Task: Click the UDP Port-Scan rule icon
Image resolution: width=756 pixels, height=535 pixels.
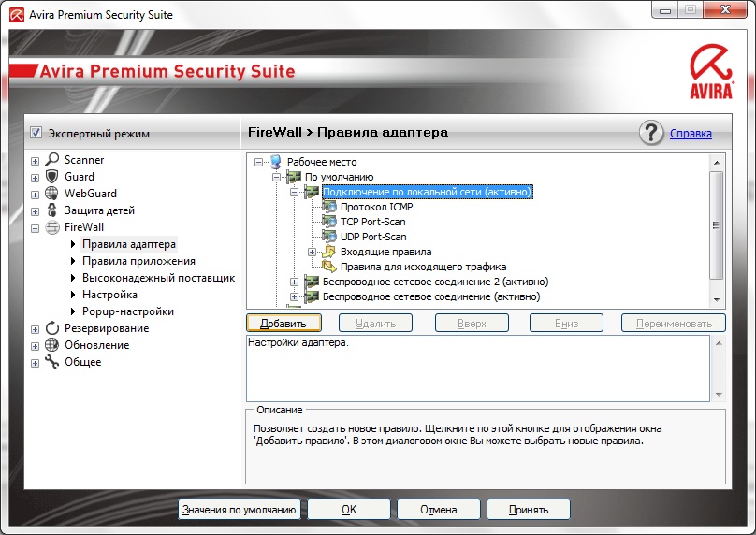Action: pos(329,237)
